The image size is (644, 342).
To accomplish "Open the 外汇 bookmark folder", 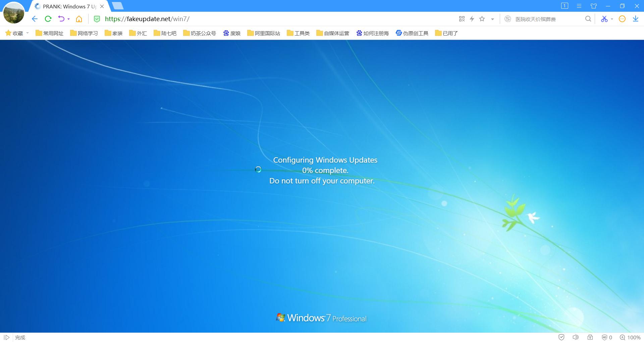I will [138, 33].
